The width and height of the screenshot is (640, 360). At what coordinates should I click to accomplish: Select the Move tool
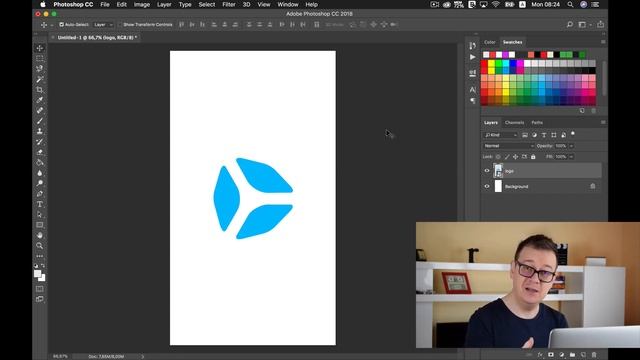pos(40,48)
